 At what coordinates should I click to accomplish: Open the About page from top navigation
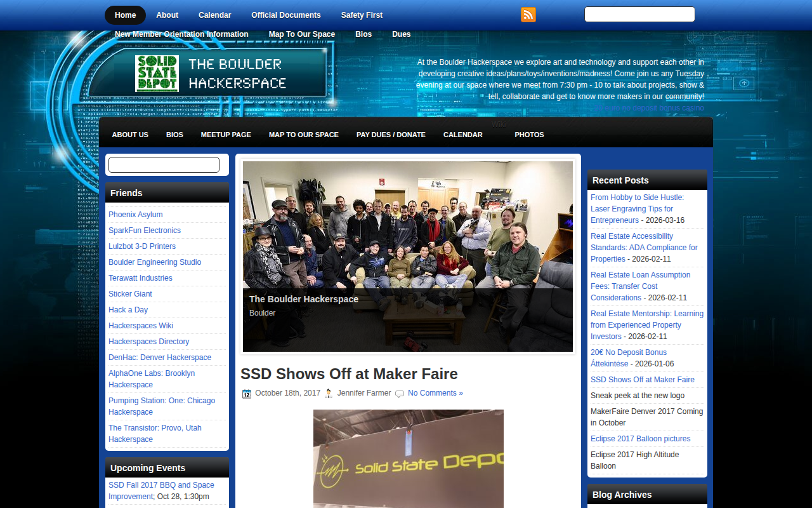[x=167, y=15]
